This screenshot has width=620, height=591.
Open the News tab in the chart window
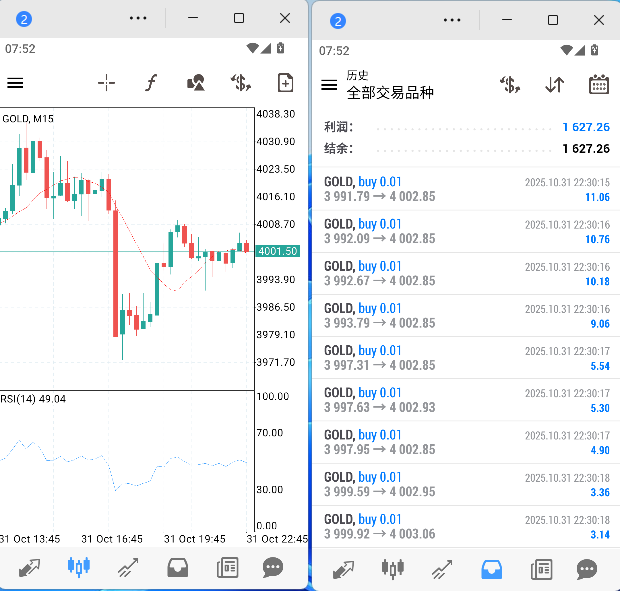(227, 568)
